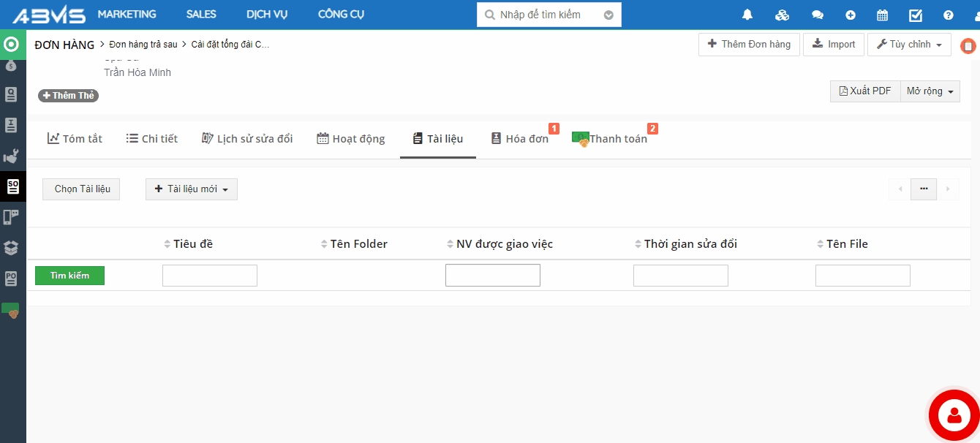The width and height of the screenshot is (980, 443).
Task: Click the checkmark tasks icon
Action: pos(916,15)
